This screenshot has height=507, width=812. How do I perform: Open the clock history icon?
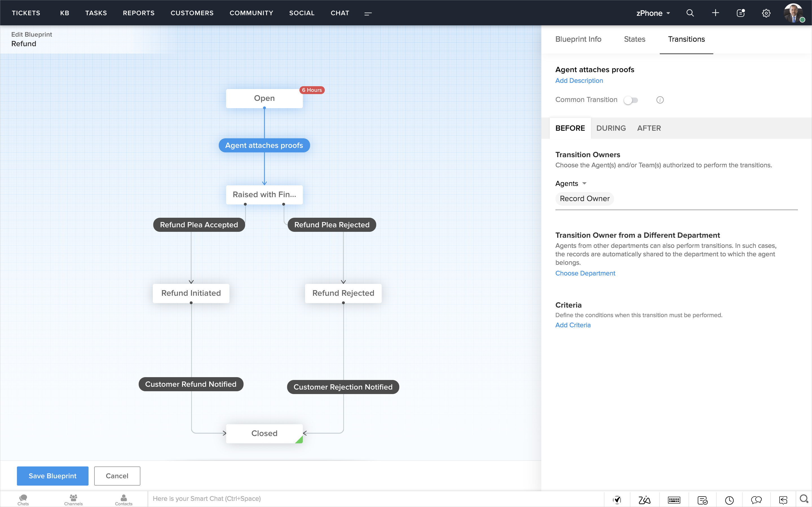[x=729, y=500]
